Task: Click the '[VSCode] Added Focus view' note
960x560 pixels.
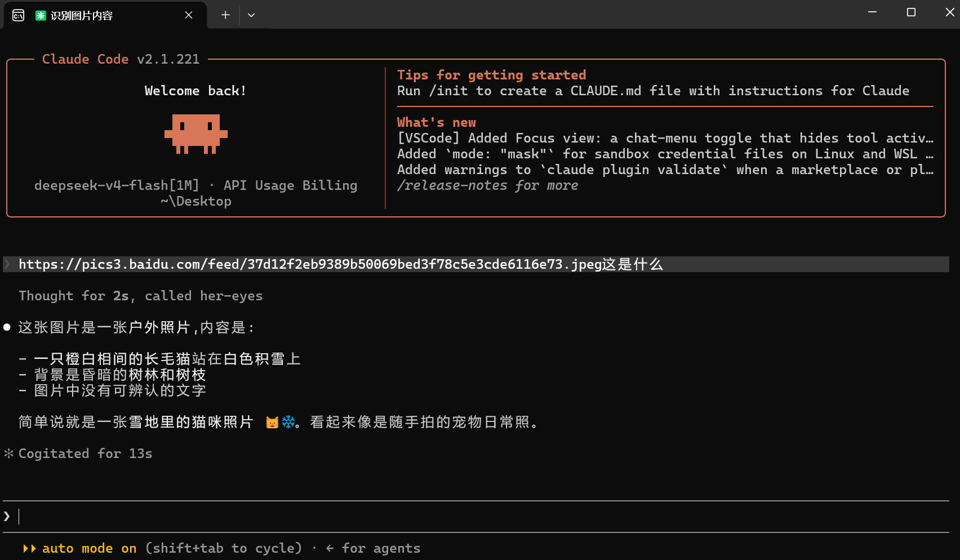Action: click(x=665, y=138)
